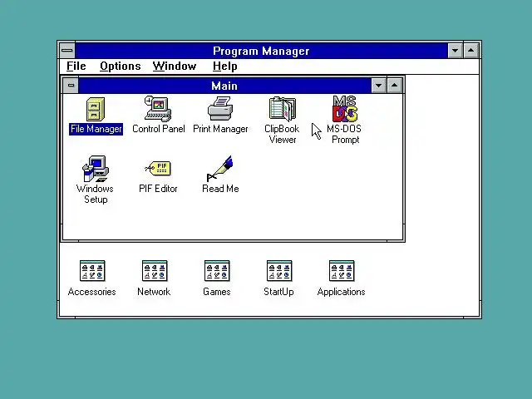This screenshot has width=532, height=399.
Task: Click the "Accessories" group label
Action: [92, 292]
